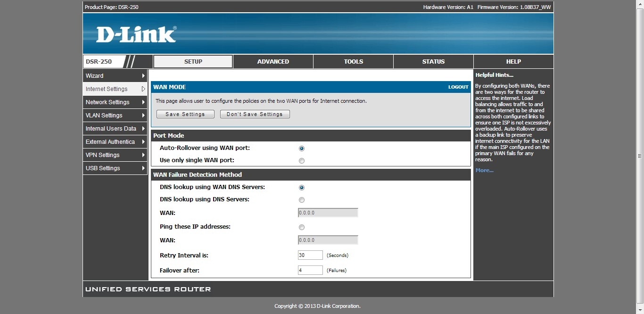Click the Retry Interval seconds field

click(310, 255)
